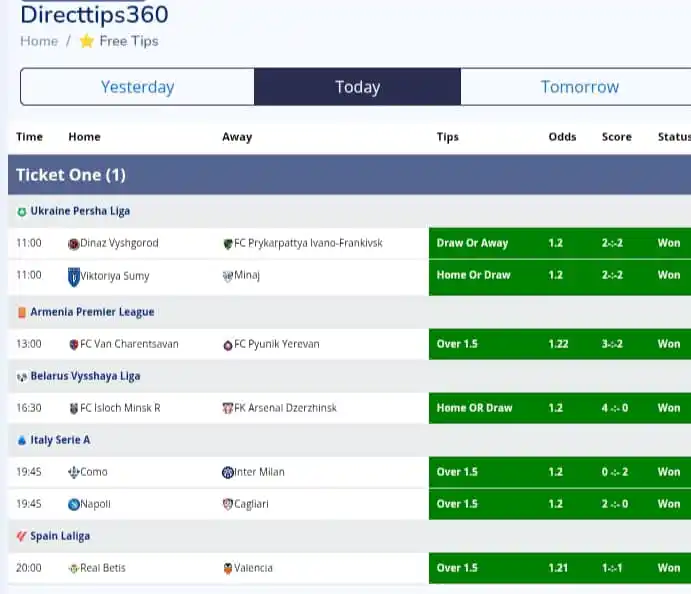Click the 4 -:- 0 score cell
The image size is (691, 594).
(615, 408)
